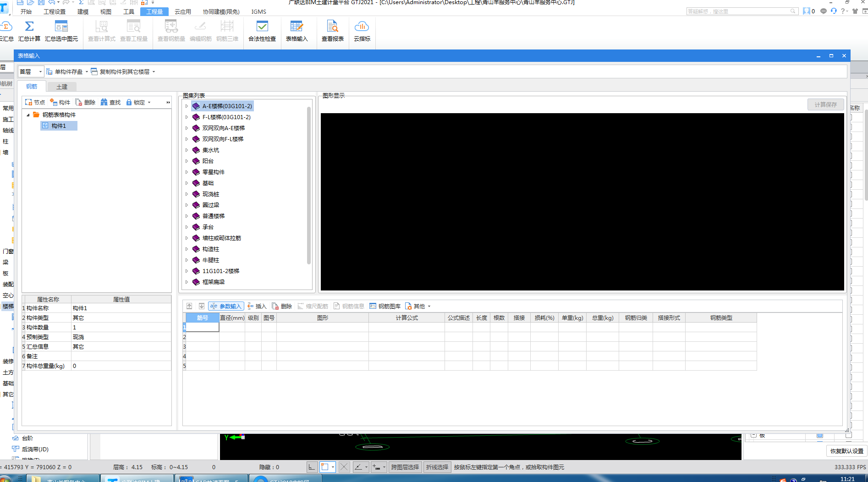The image size is (868, 482).
Task: Click the 钢筋三维 icon
Action: coord(227,26)
